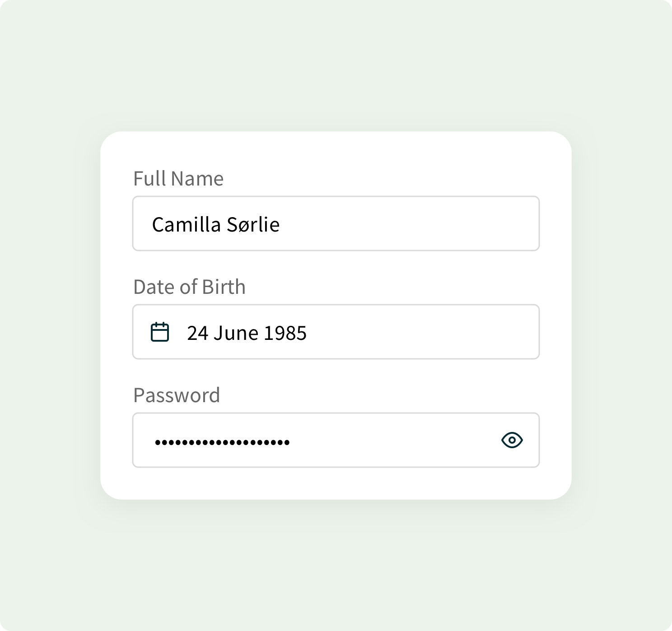Click the white form card's top margin
The width and height of the screenshot is (672, 631).
336,149
